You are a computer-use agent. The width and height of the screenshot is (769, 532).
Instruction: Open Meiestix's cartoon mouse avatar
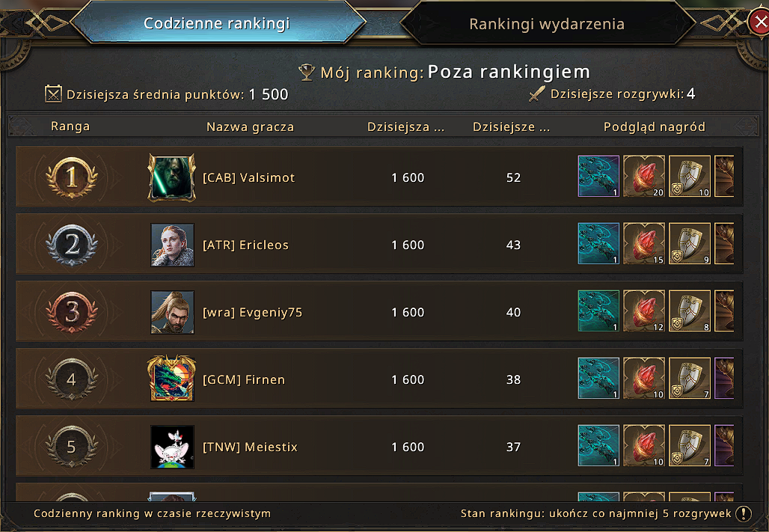(172, 447)
